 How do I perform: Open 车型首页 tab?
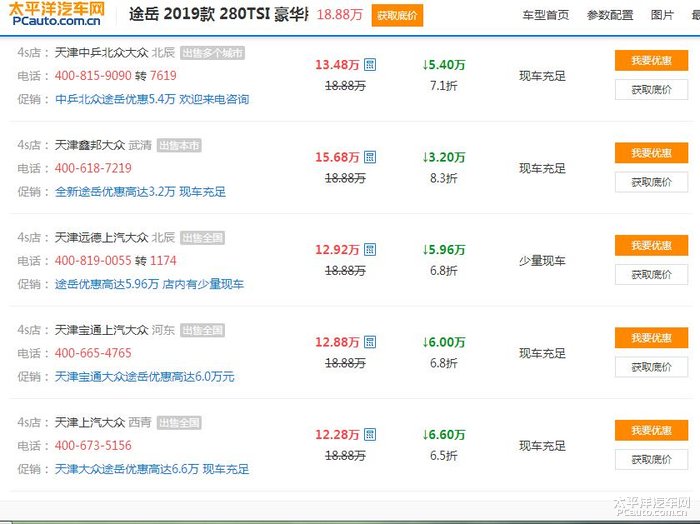[546, 15]
